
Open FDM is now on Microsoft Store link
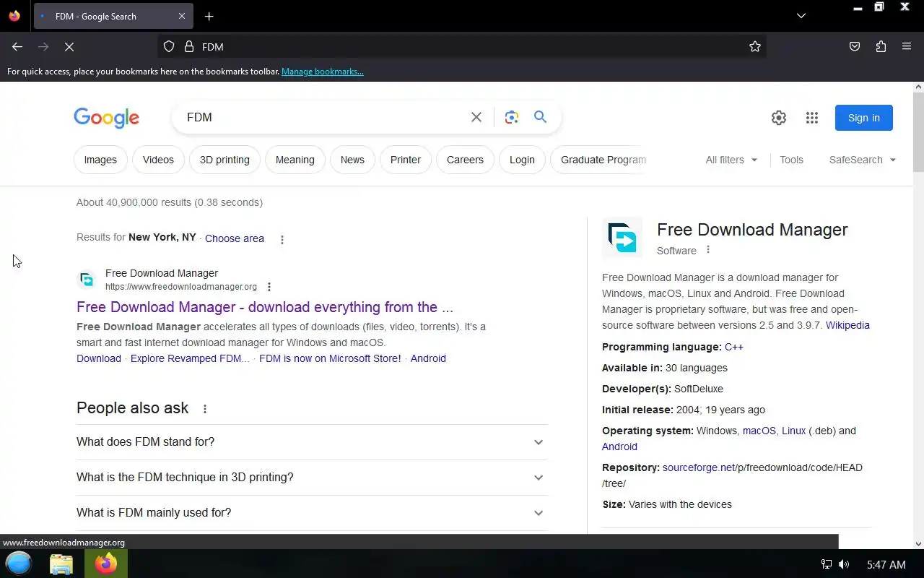pos(330,358)
